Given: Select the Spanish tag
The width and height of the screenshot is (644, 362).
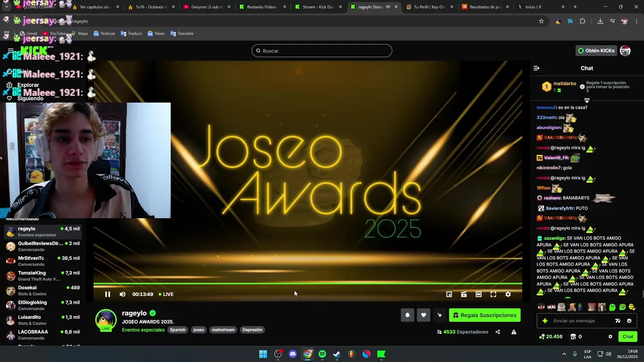Looking at the screenshot, I should tap(178, 330).
